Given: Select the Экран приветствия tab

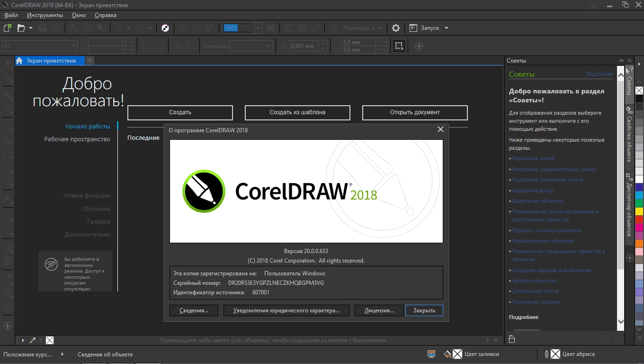Looking at the screenshot, I should pos(50,61).
